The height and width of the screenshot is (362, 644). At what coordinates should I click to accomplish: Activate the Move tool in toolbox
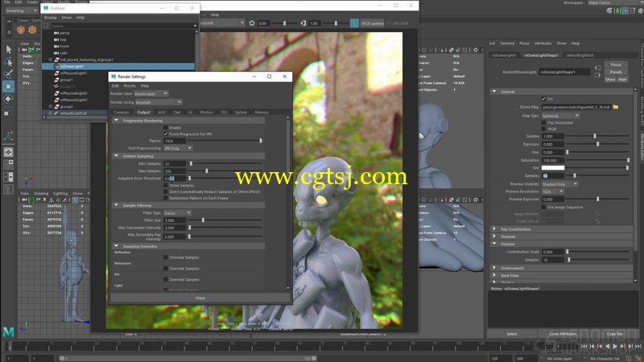coord(8,87)
